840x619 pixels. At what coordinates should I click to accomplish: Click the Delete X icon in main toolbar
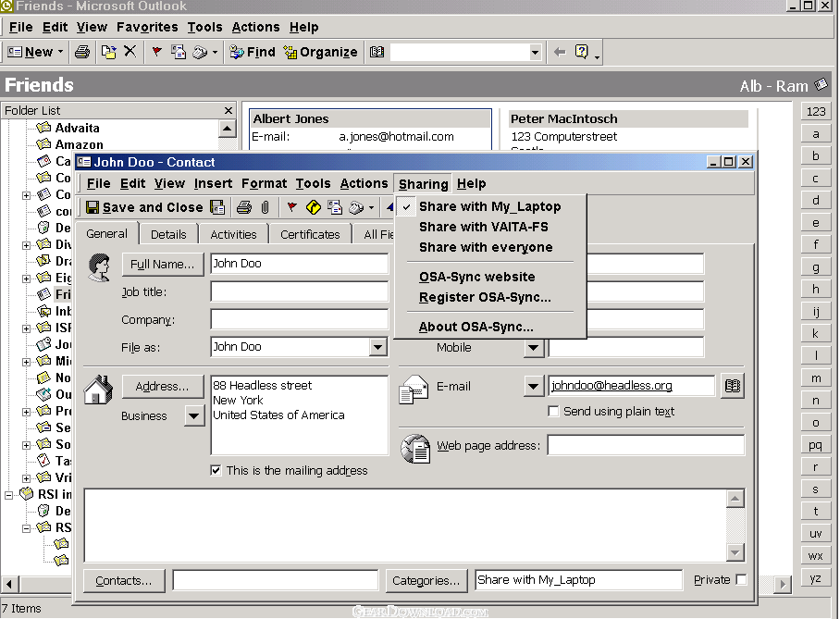(130, 52)
